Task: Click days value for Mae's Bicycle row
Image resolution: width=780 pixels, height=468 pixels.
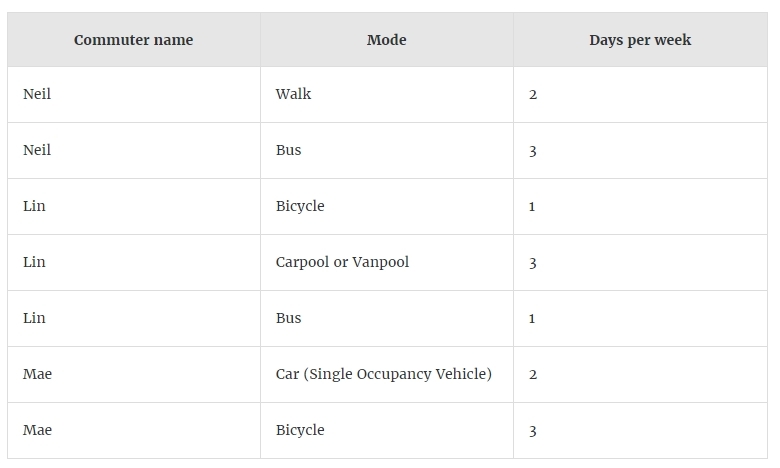Action: click(x=640, y=430)
